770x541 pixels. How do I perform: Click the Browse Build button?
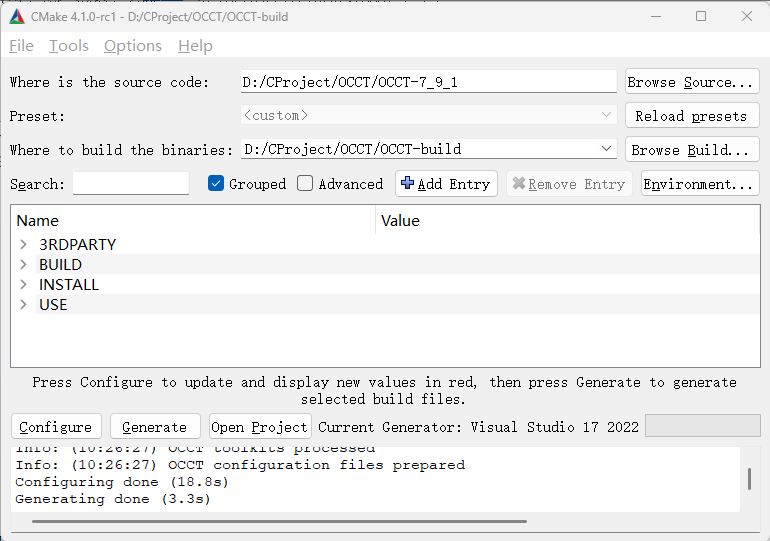(x=692, y=150)
